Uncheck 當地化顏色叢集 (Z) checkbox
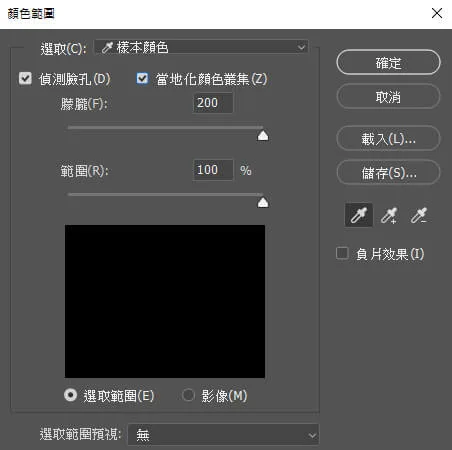 142,79
